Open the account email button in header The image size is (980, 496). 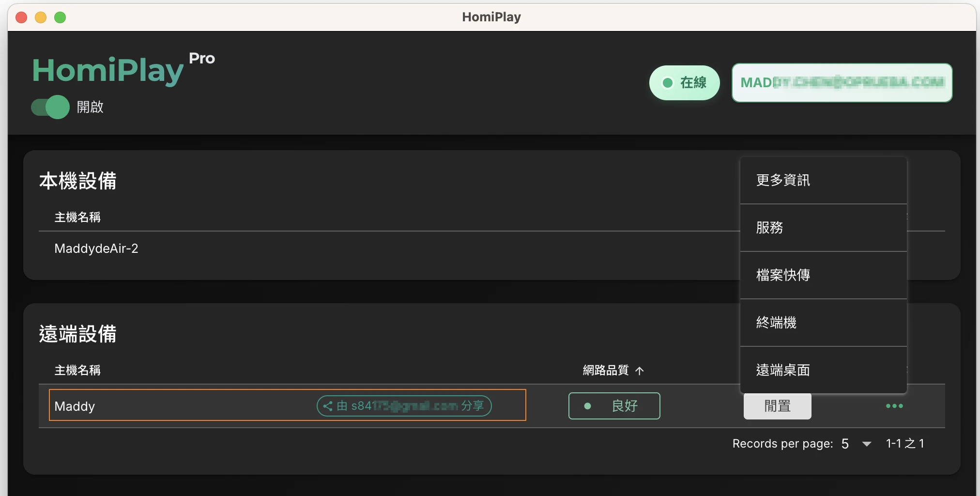(x=842, y=83)
